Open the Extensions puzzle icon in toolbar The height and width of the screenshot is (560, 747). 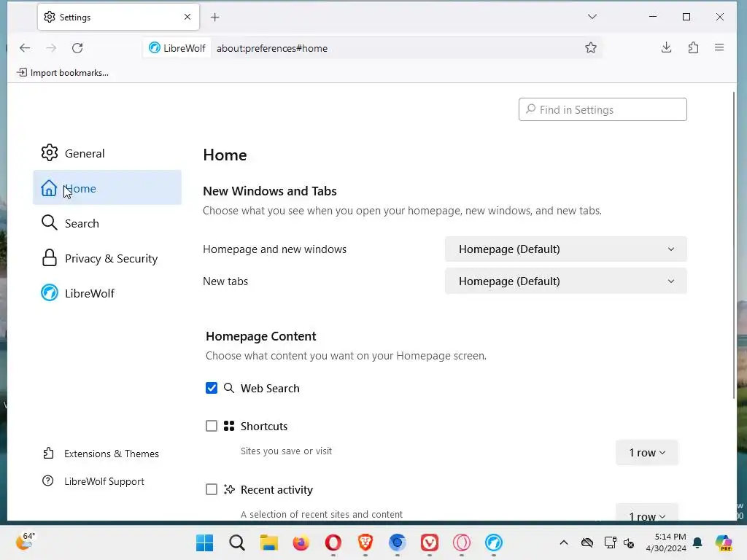693,47
